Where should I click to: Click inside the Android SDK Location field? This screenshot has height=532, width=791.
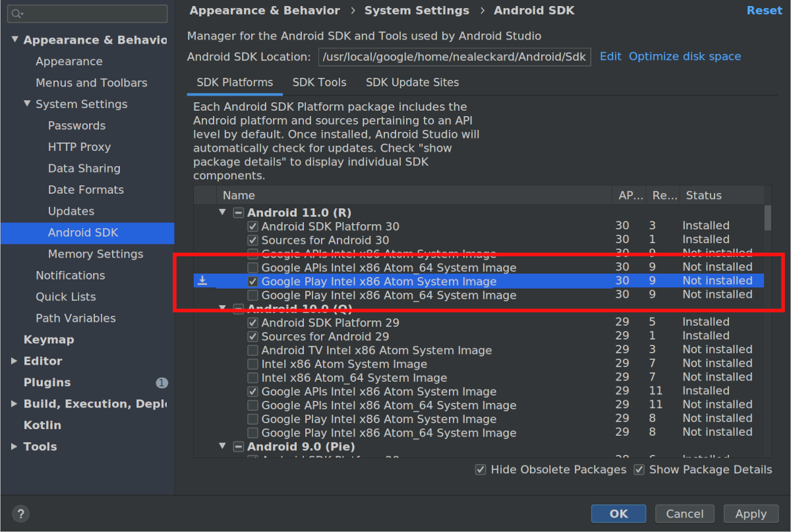[x=454, y=57]
